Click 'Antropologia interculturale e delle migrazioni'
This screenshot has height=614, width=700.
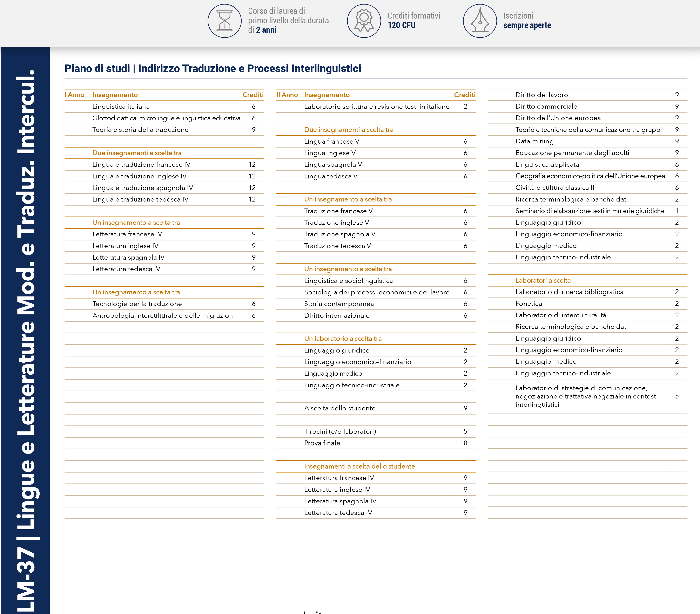[x=163, y=316]
